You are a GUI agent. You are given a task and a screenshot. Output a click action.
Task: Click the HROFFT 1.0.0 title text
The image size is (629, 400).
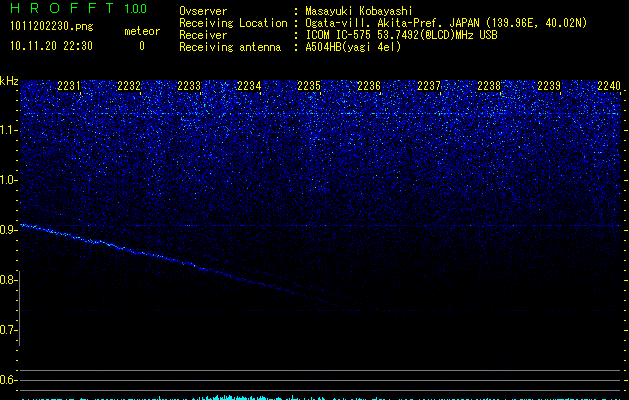pyautogui.click(x=79, y=8)
